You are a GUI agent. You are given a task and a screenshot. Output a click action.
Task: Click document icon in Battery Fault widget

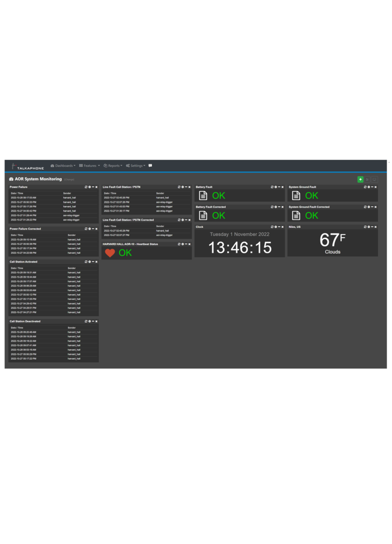[x=203, y=196]
